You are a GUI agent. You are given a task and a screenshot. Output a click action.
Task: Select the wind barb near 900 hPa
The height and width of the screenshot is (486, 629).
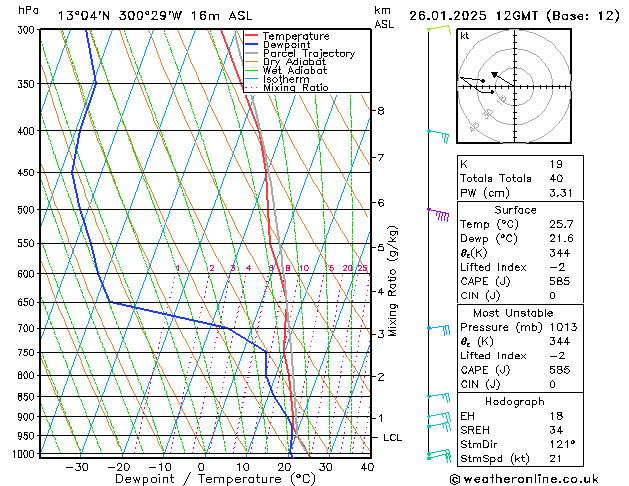(439, 418)
